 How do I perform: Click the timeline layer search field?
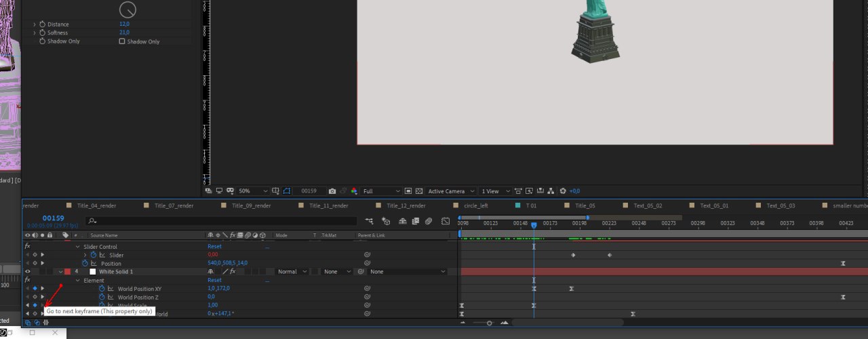pos(222,221)
